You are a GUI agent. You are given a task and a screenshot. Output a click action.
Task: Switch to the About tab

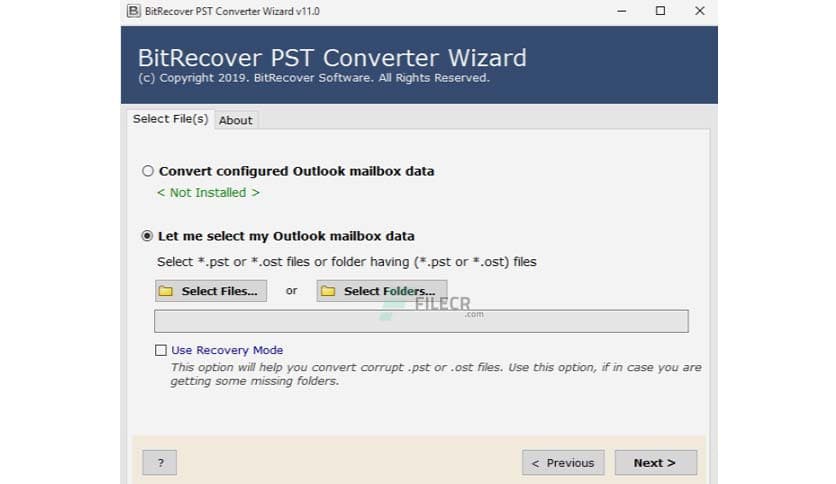pos(235,120)
